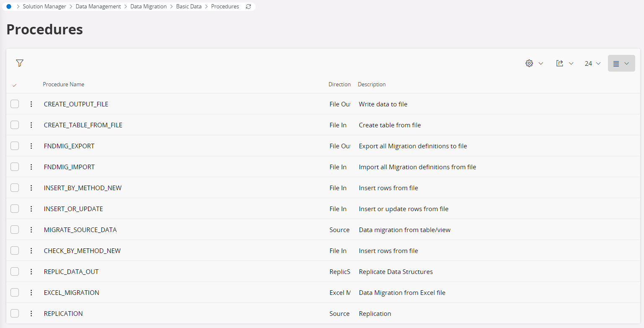The width and height of the screenshot is (644, 328).
Task: Open the list view layout selector
Action: [621, 63]
